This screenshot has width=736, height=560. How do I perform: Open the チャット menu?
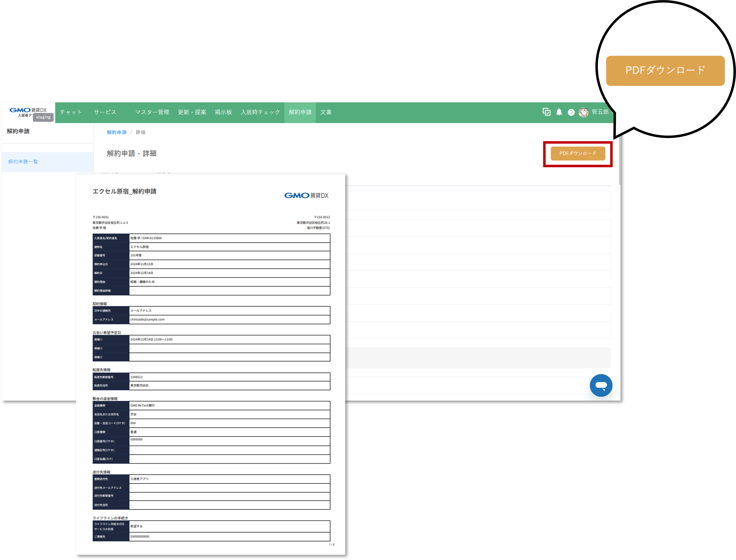click(x=71, y=112)
